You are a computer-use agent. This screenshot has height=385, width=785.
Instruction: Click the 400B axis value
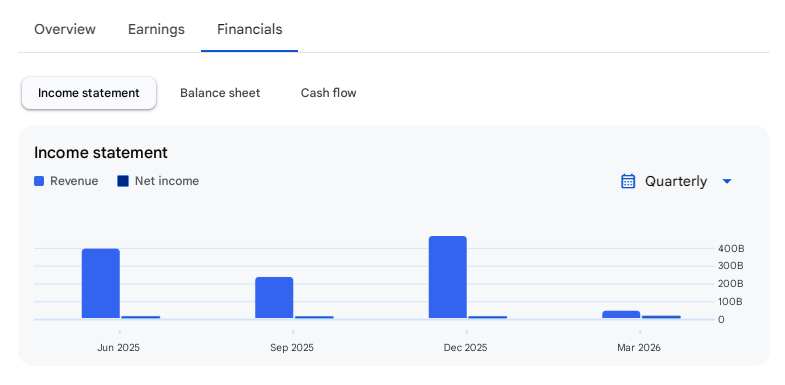[731, 248]
